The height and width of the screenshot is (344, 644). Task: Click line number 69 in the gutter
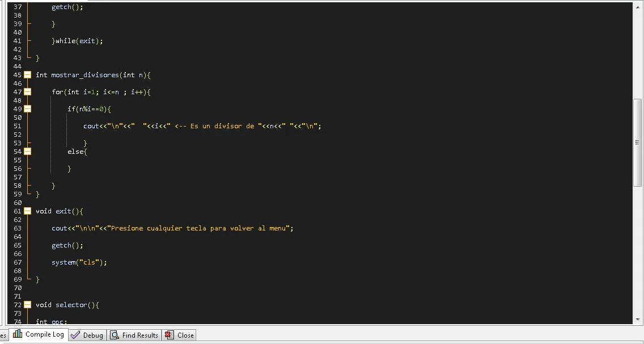(x=17, y=279)
